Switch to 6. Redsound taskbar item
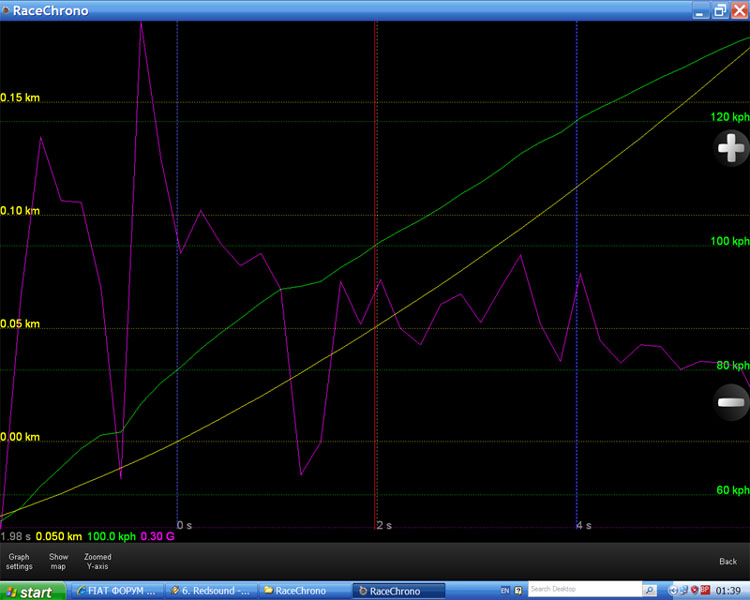This screenshot has height=600, width=750. point(210,591)
